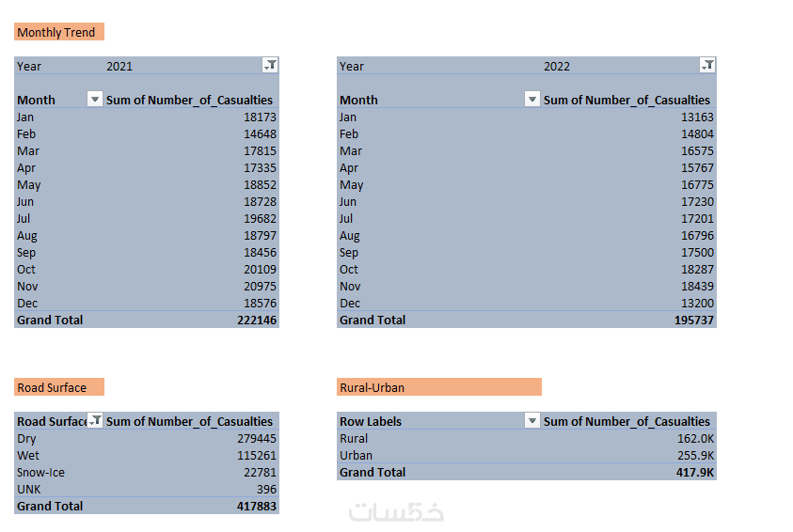The width and height of the screenshot is (793, 532).
Task: Open the Year 2022 filter button
Action: pos(707,65)
